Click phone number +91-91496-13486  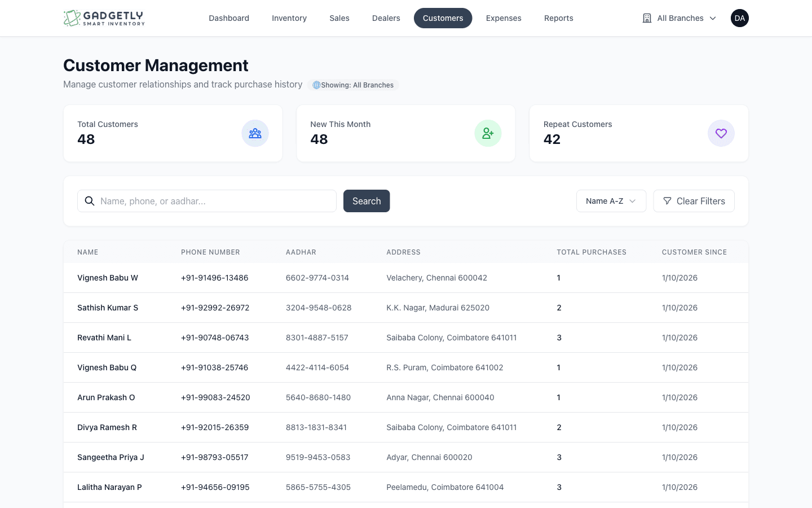tap(215, 278)
